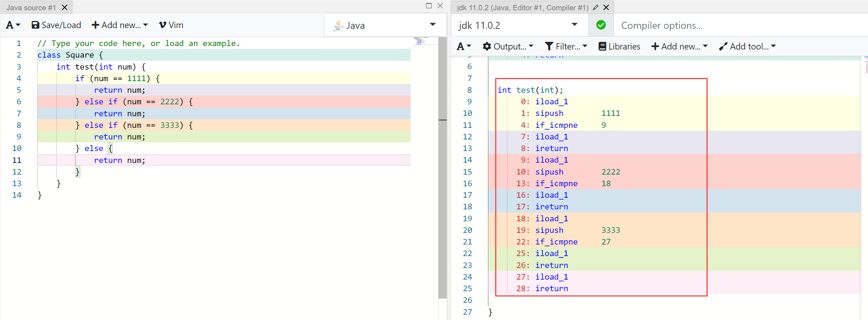Click bytecode '13: if_icmpne 18'
Image resolution: width=868 pixels, height=320 pixels.
click(563, 184)
